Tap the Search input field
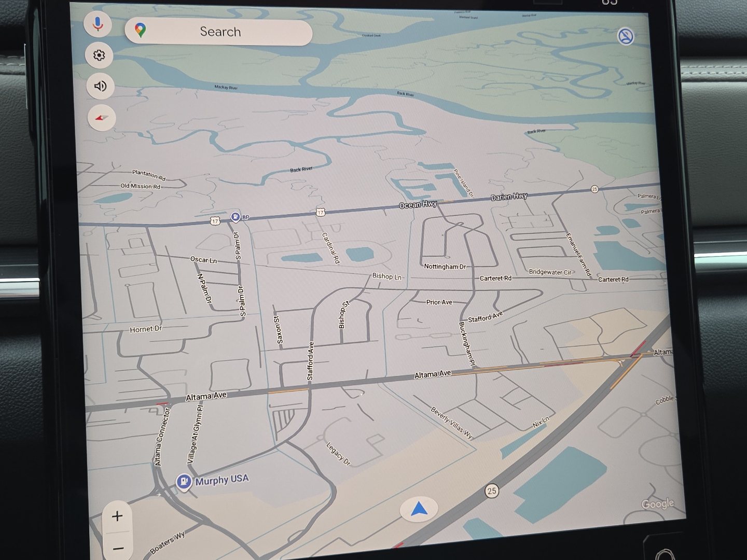The image size is (747, 560). 220,32
